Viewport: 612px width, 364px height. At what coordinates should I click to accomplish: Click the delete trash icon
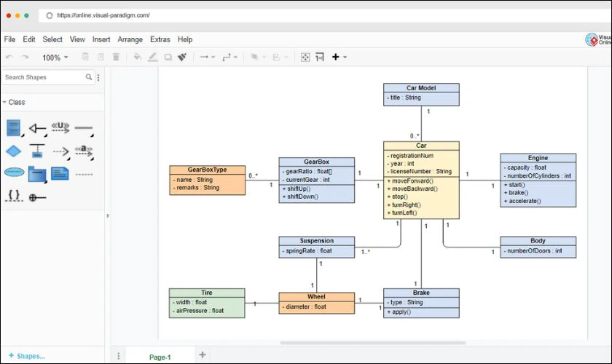[x=116, y=57]
